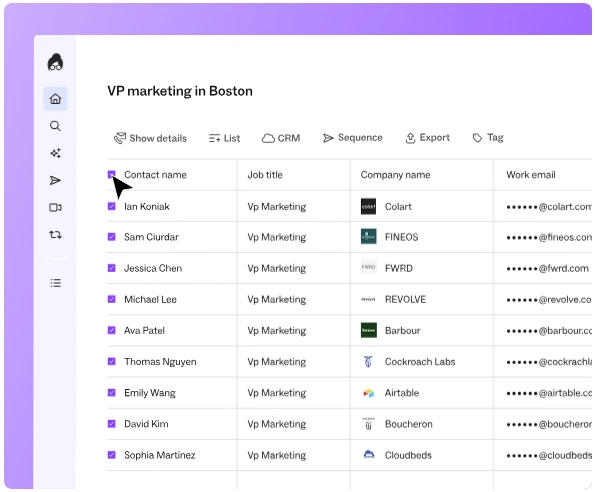Click the FINEOS company name
Screen dimensions: 596x492
[401, 237]
